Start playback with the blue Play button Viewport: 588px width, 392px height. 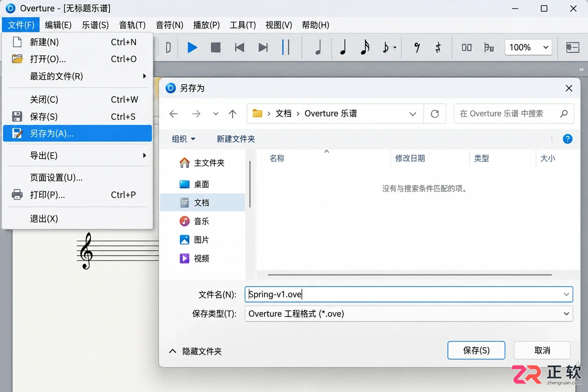click(x=192, y=48)
